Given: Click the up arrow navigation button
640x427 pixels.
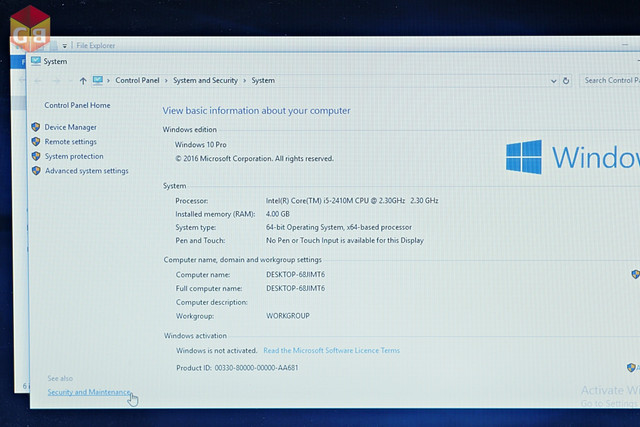Looking at the screenshot, I should click(83, 81).
